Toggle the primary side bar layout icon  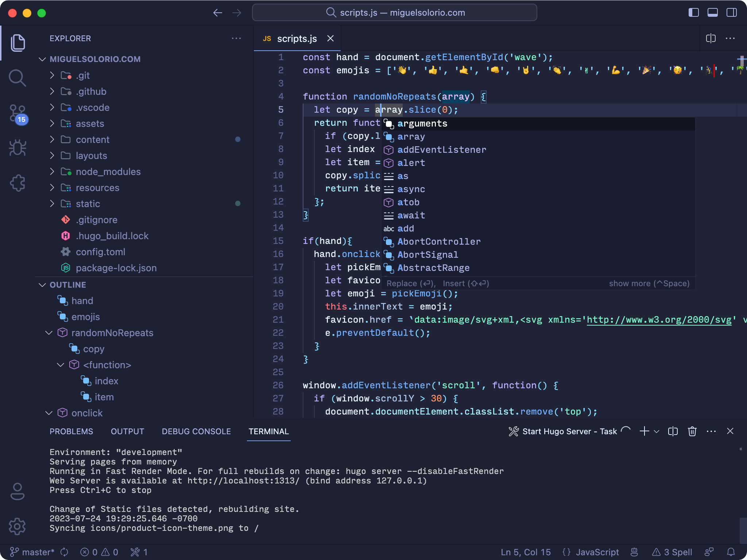coord(693,12)
